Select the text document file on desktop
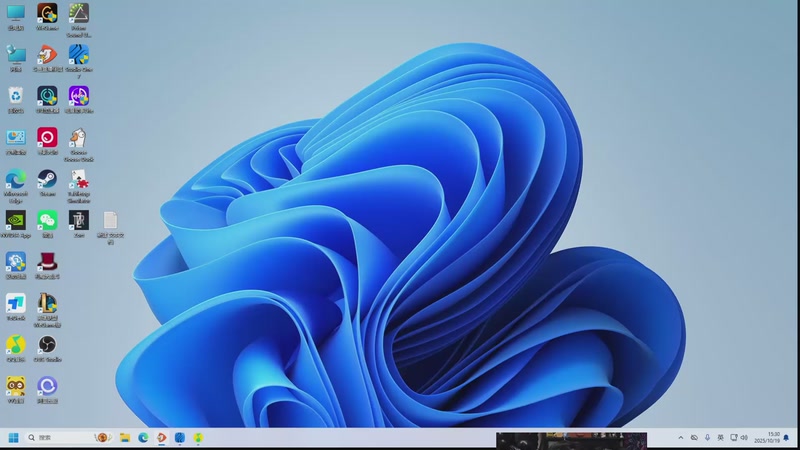The height and width of the screenshot is (450, 800). tap(110, 221)
